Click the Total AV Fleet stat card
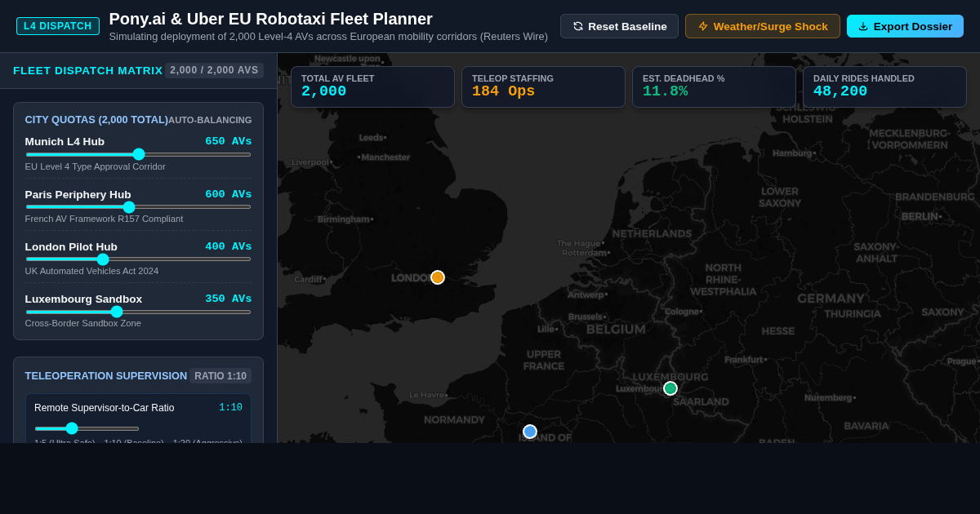This screenshot has height=514, width=980. point(372,87)
